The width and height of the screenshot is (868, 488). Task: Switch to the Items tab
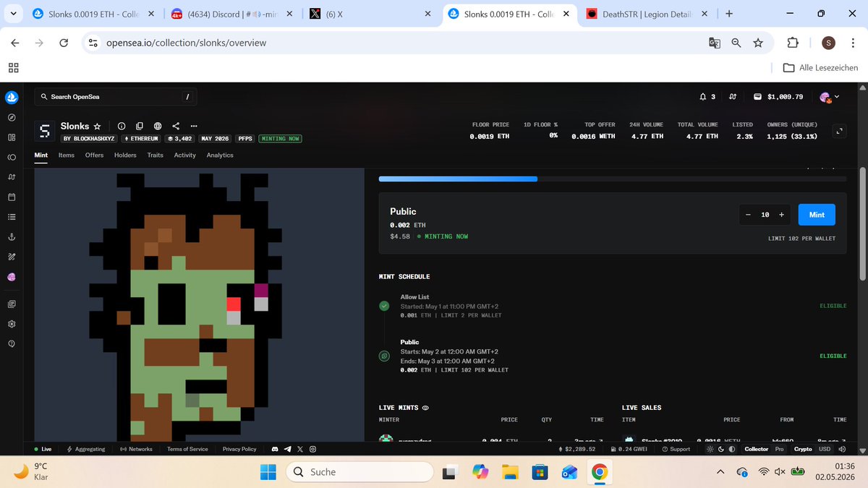pos(67,155)
